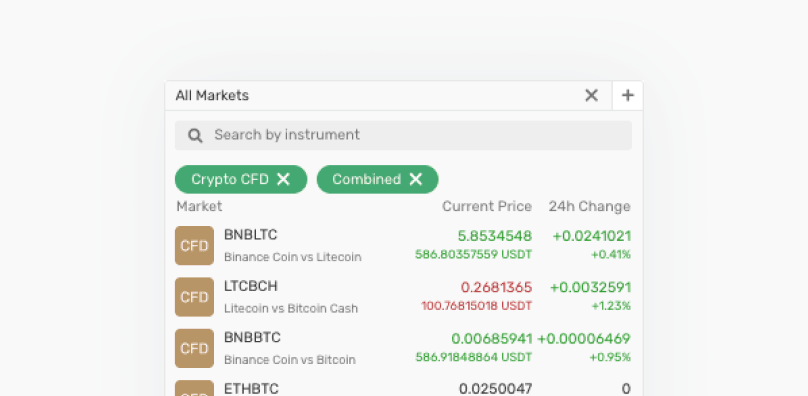This screenshot has height=396, width=808.
Task: Click percent change +0.95%
Action: pos(610,357)
